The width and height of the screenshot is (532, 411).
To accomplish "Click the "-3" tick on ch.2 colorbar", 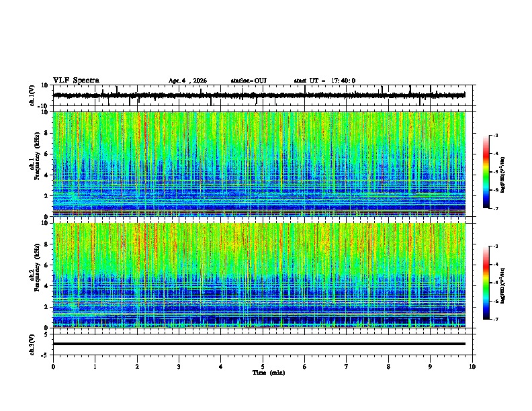I will coord(496,246).
